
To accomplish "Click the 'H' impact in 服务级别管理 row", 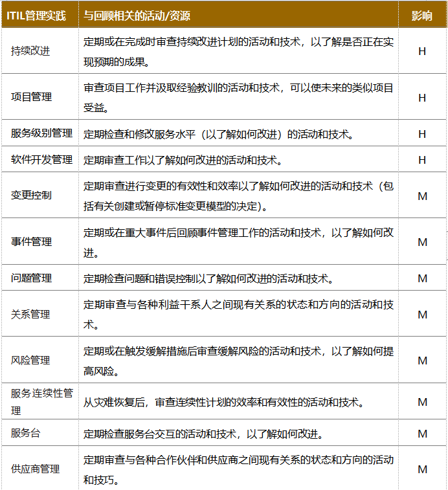I will coord(422,134).
